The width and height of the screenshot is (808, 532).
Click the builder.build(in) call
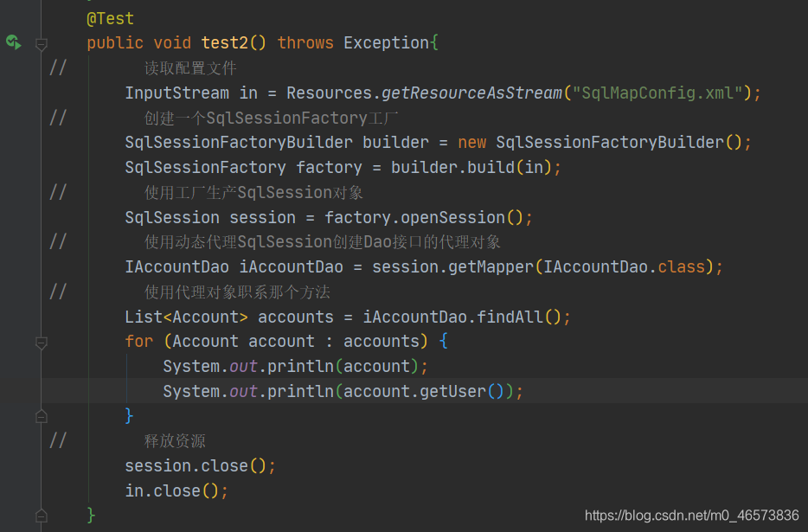point(471,168)
